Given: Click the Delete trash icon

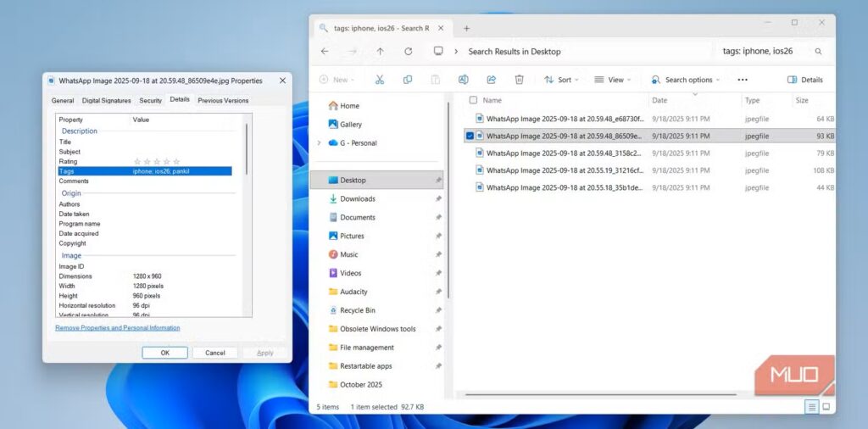Looking at the screenshot, I should (519, 80).
